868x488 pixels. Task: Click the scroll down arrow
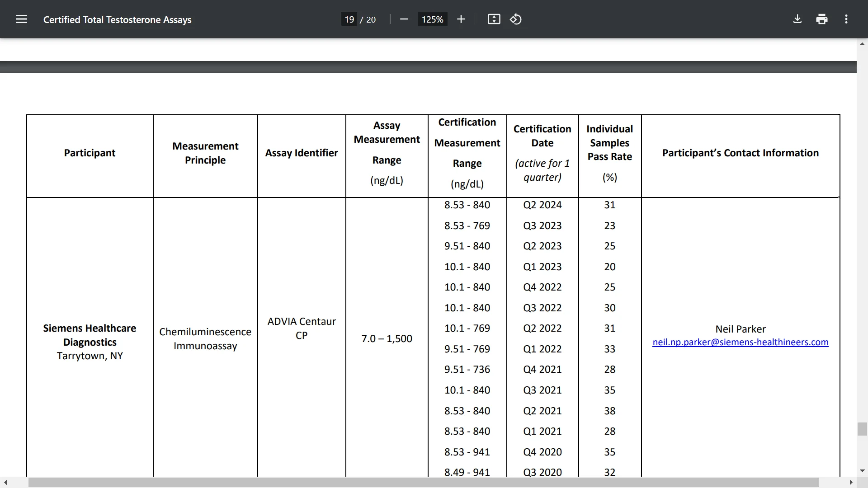[862, 471]
